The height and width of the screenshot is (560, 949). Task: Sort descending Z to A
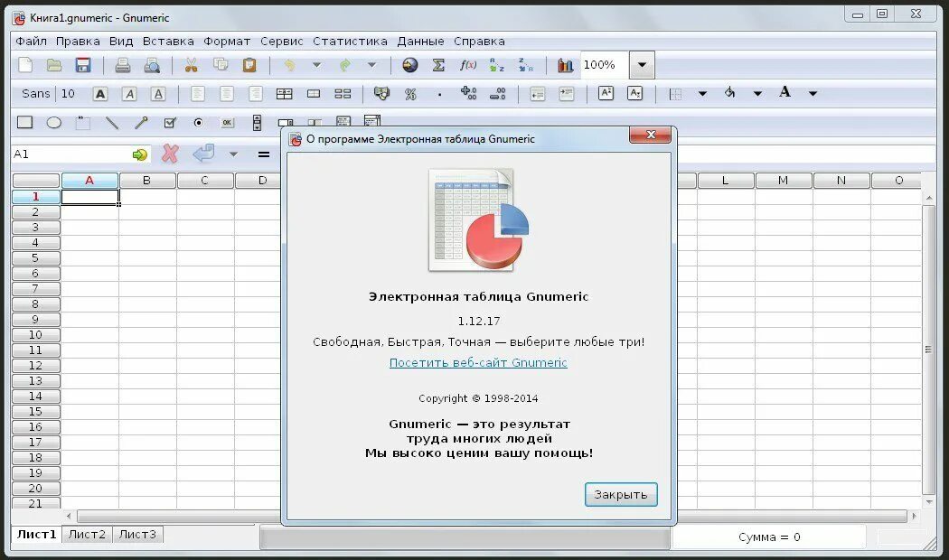[x=526, y=65]
